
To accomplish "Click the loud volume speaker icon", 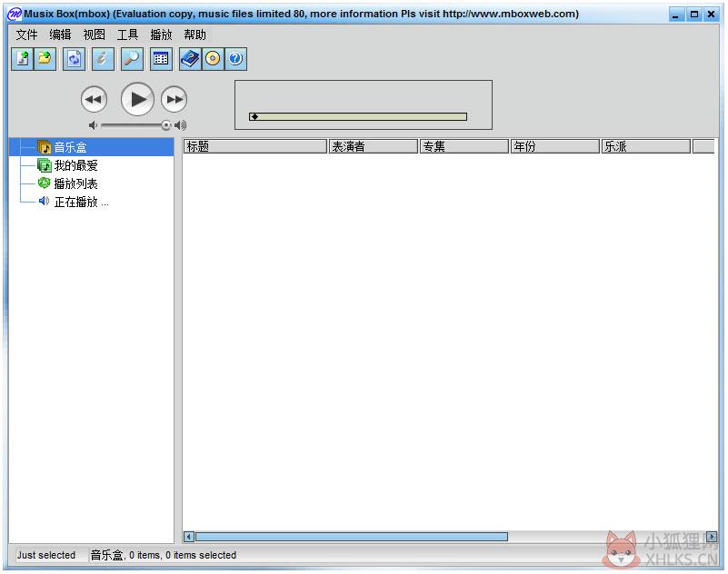I will 181,125.
